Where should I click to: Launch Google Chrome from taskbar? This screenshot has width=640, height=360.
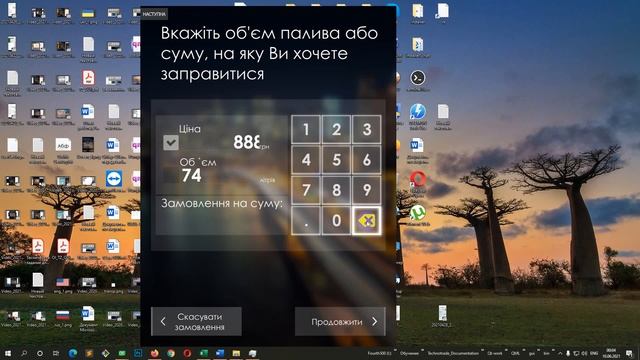(171, 353)
